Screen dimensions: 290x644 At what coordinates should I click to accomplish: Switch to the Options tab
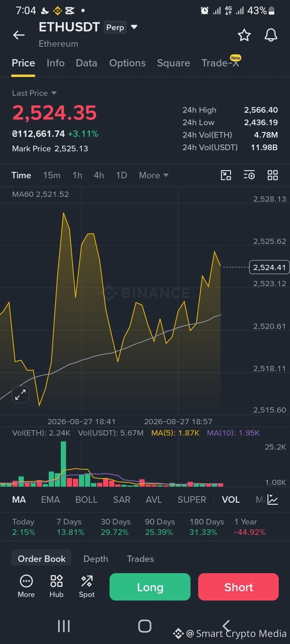127,63
